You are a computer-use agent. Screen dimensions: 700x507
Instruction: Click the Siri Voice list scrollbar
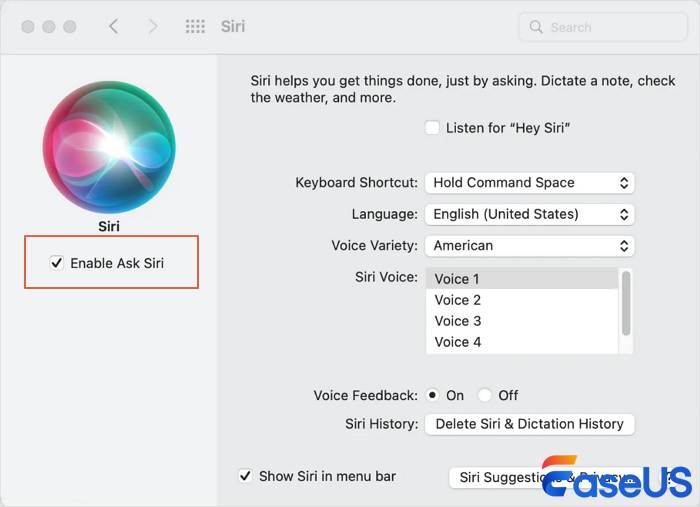[626, 303]
